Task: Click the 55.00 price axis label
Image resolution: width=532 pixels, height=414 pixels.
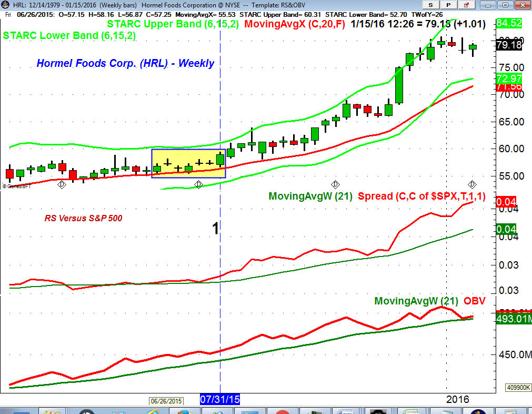Action: [511, 176]
